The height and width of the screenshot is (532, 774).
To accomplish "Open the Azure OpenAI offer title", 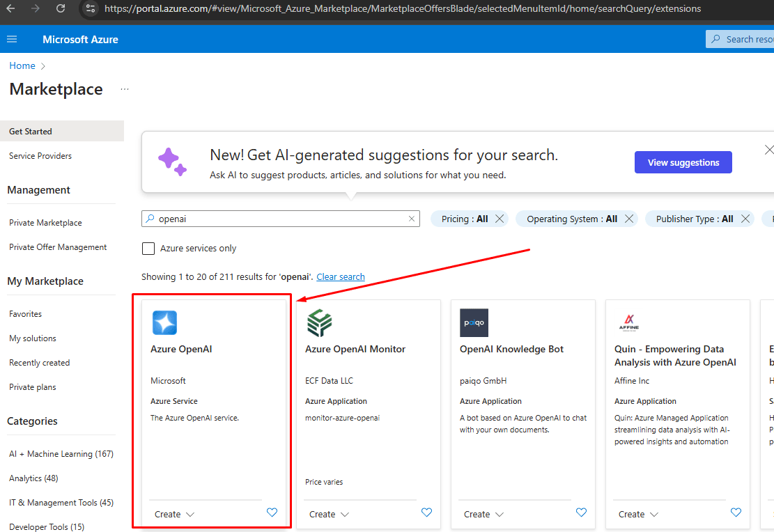I will pos(181,349).
